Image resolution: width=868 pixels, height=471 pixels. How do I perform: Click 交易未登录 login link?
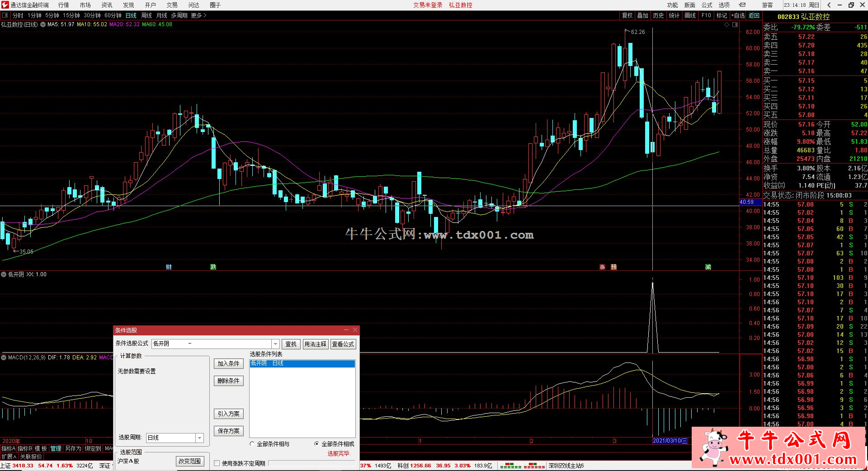coord(428,5)
